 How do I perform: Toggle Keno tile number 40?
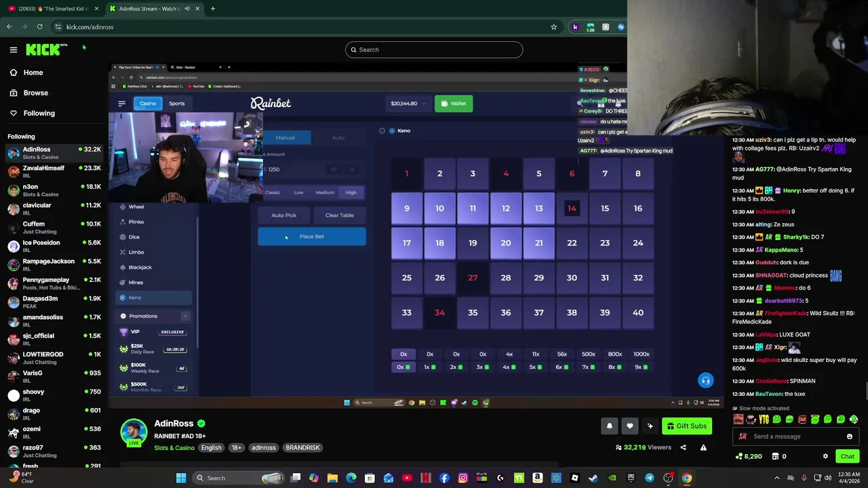[637, 312]
